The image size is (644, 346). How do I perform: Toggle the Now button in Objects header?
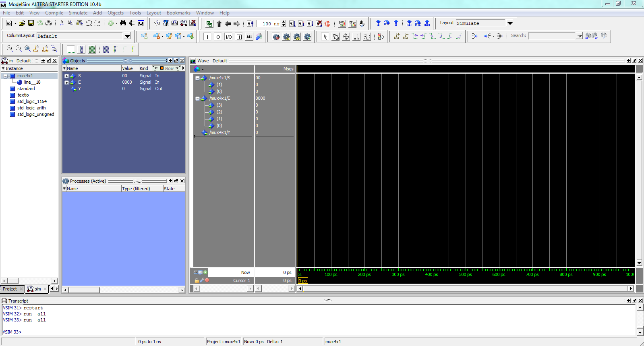(167, 68)
